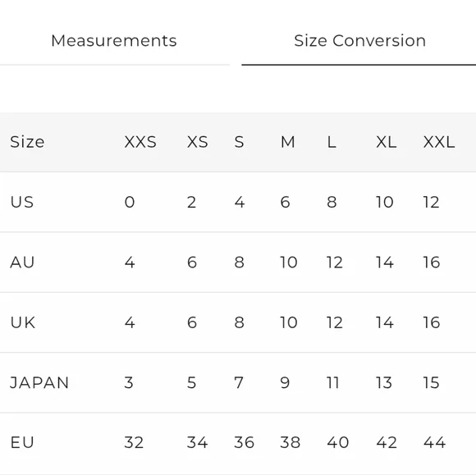Image resolution: width=476 pixels, height=475 pixels.
Task: Click the US row label
Action: pos(22,202)
